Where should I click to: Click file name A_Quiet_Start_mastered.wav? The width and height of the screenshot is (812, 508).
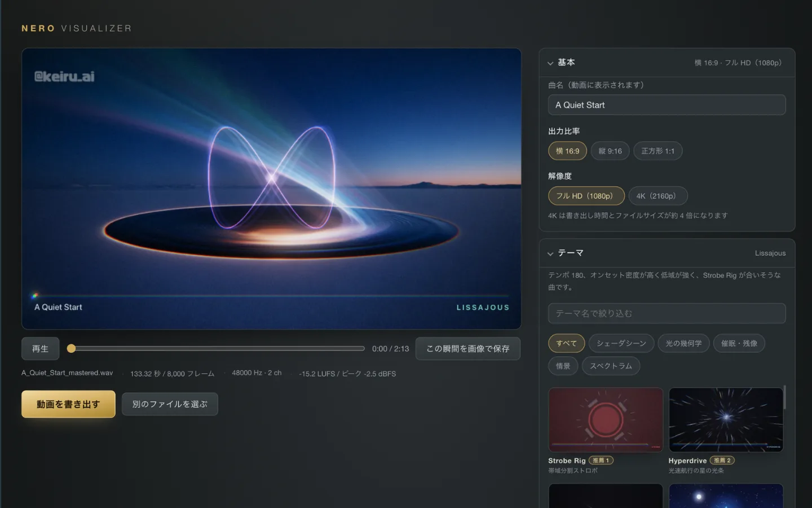(67, 373)
